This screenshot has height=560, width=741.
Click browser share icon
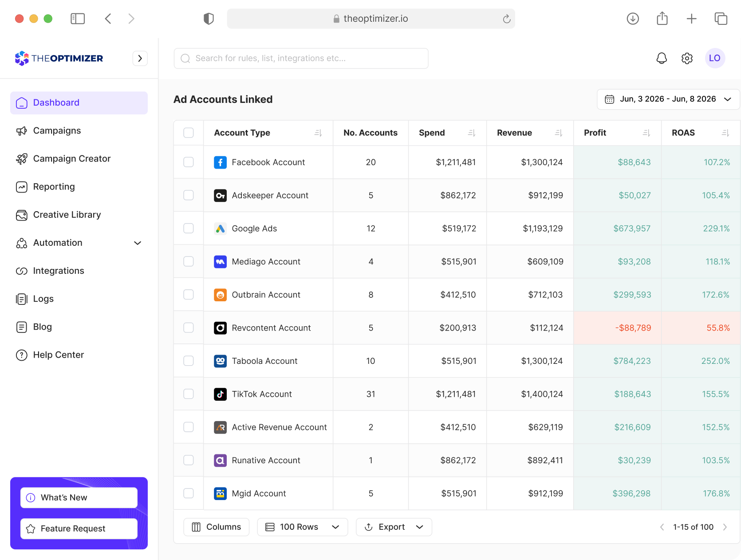coord(662,18)
